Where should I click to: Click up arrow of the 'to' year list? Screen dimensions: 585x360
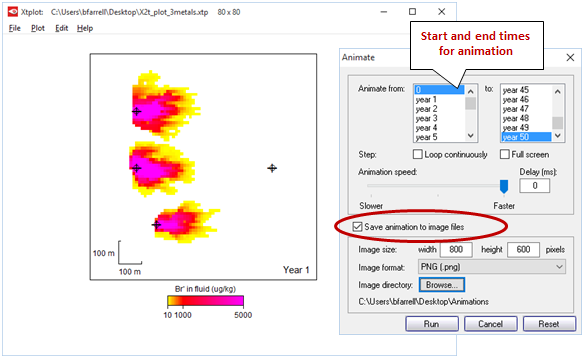pyautogui.click(x=558, y=91)
